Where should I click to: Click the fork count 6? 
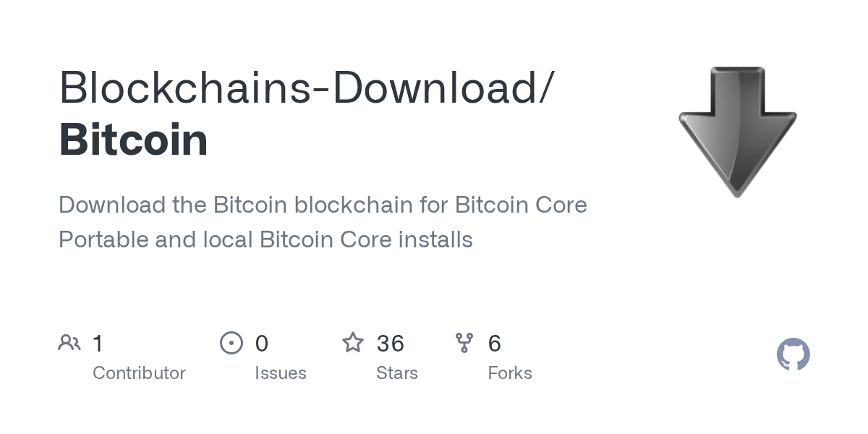(495, 343)
